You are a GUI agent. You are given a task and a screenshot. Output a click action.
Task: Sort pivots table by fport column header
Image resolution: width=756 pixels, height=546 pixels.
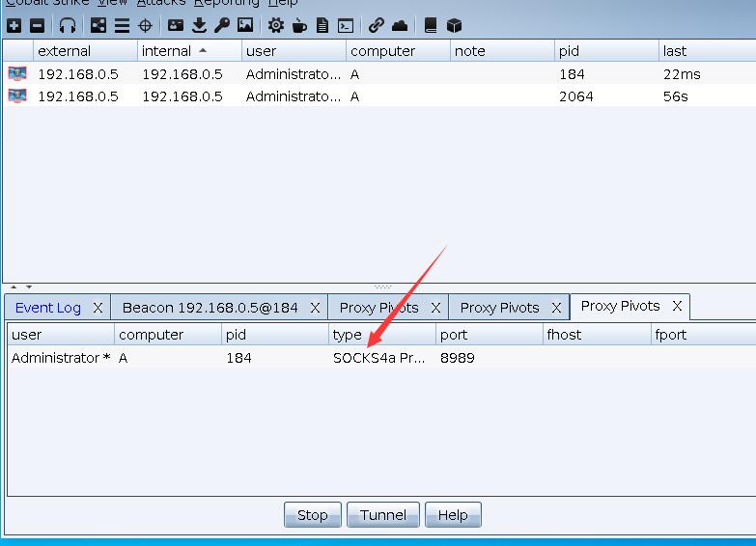(x=704, y=335)
